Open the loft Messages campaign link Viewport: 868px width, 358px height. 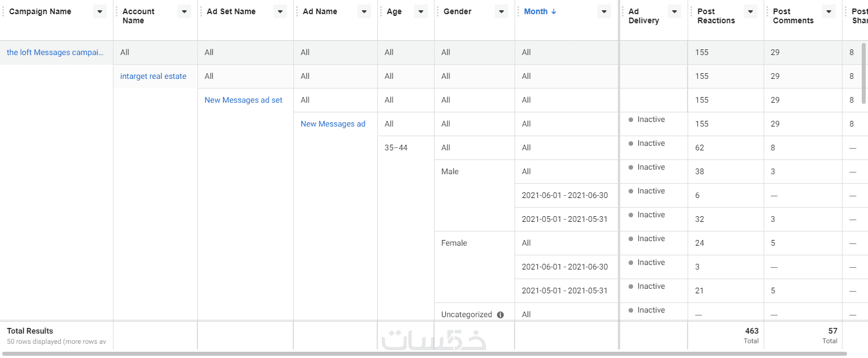click(x=55, y=52)
